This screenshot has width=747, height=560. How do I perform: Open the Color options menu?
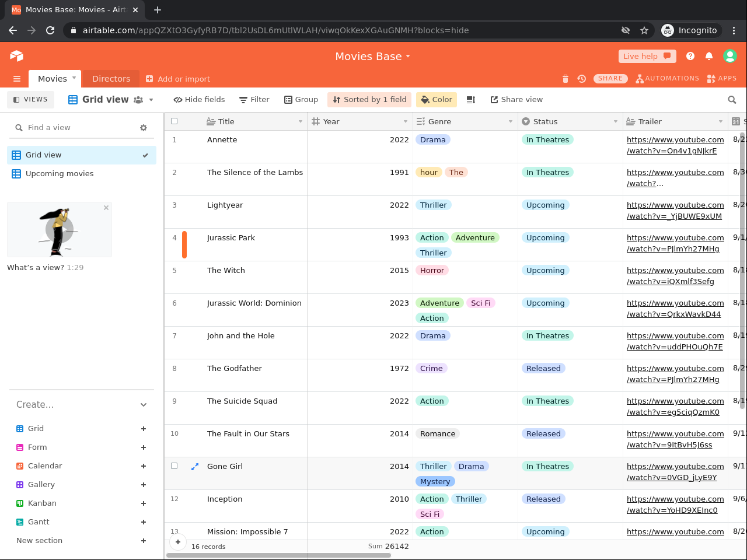(437, 100)
